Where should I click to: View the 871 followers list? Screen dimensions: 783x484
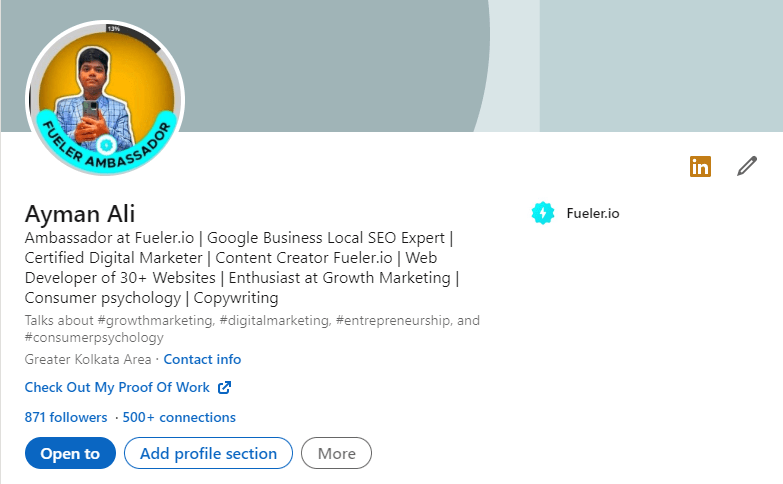(x=66, y=417)
